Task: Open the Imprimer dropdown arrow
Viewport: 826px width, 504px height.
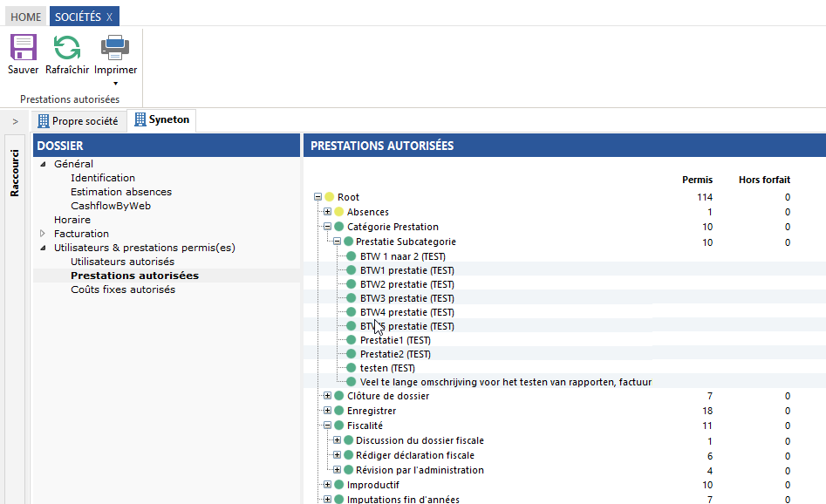Action: (115, 84)
